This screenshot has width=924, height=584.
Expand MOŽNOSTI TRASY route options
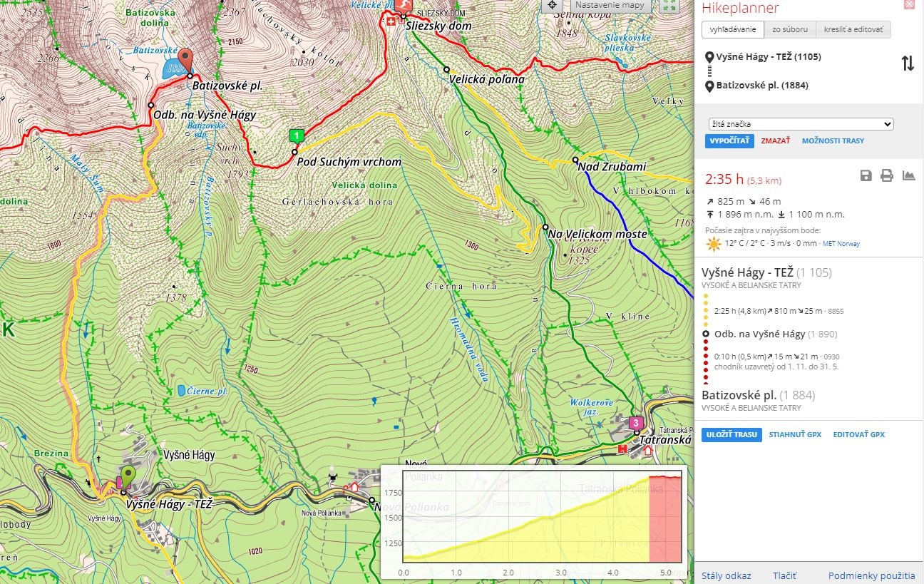tap(833, 141)
